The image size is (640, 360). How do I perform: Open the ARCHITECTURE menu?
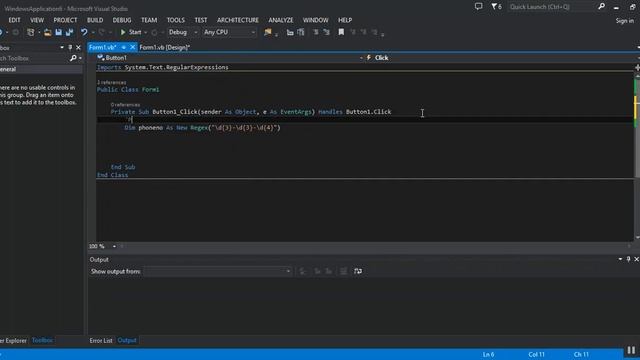pos(238,20)
